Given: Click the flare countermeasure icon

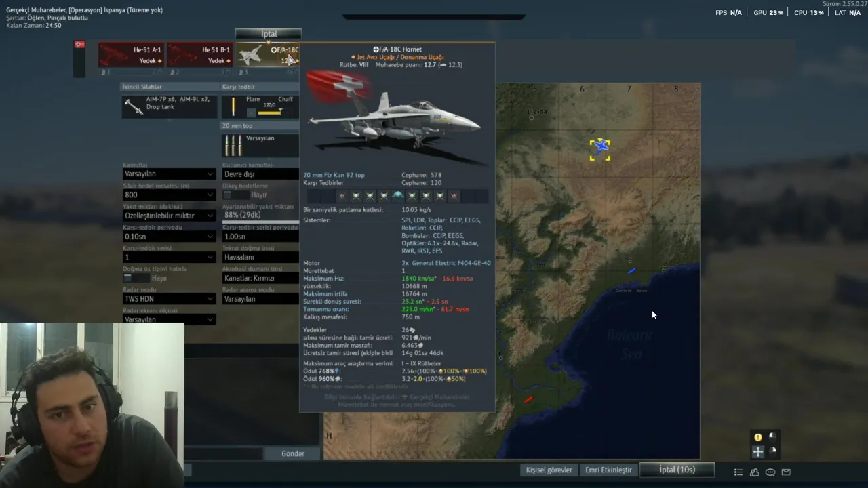Looking at the screenshot, I should click(x=233, y=106).
